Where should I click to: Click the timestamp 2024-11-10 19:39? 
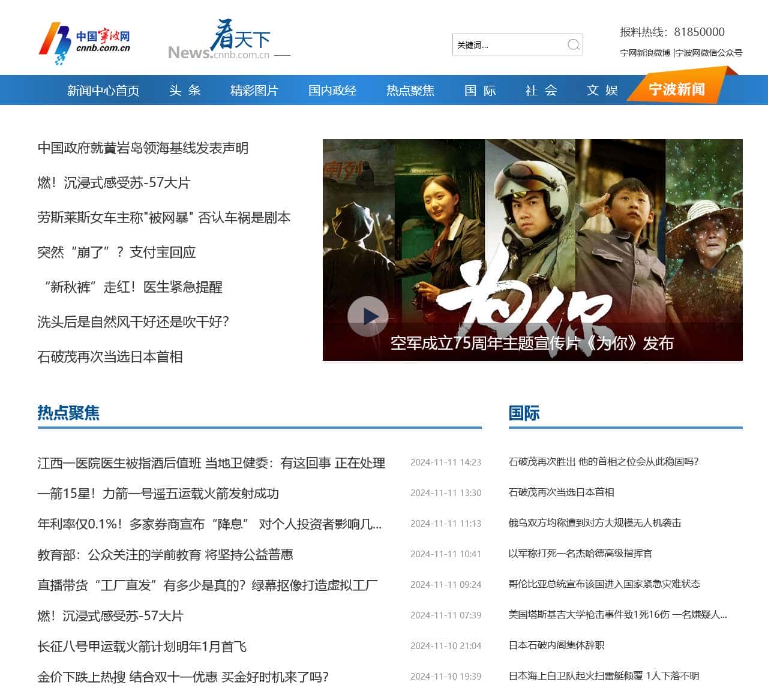[x=446, y=677]
